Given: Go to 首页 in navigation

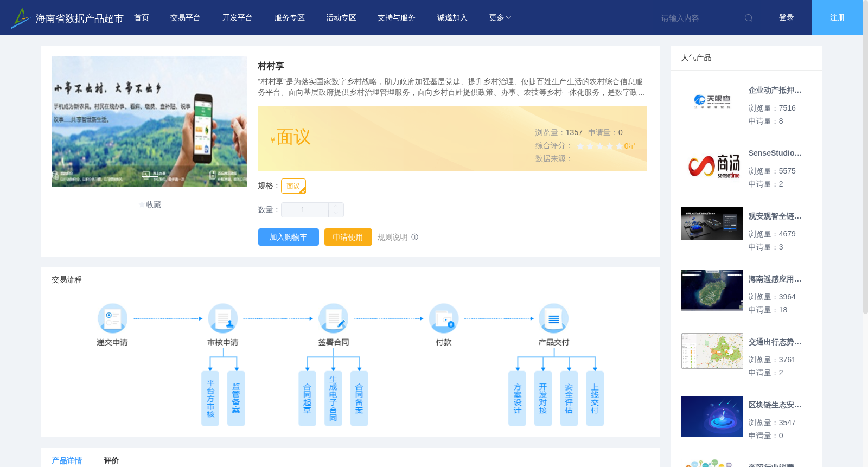Looking at the screenshot, I should click(142, 18).
